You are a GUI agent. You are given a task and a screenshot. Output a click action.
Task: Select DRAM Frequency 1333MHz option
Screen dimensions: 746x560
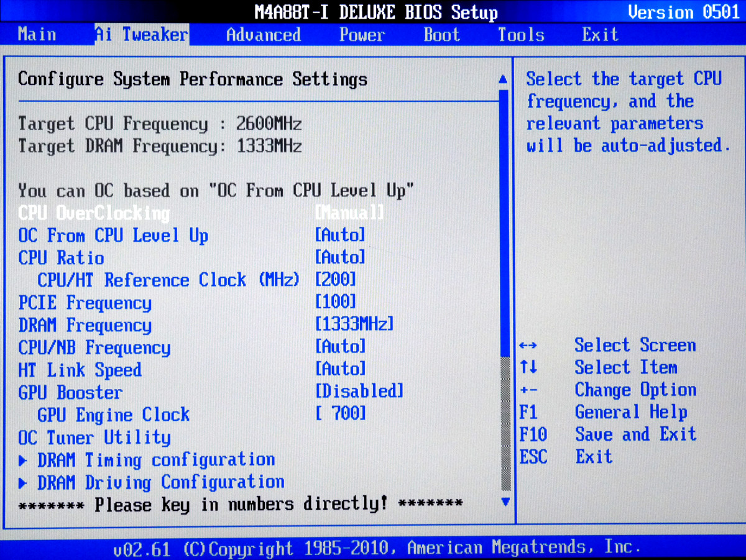(x=354, y=324)
